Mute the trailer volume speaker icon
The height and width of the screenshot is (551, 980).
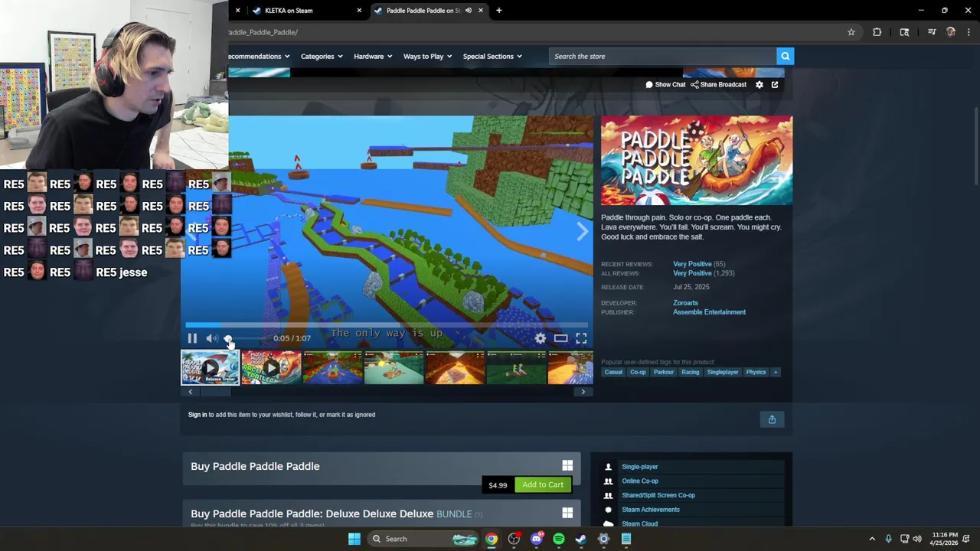pos(211,338)
